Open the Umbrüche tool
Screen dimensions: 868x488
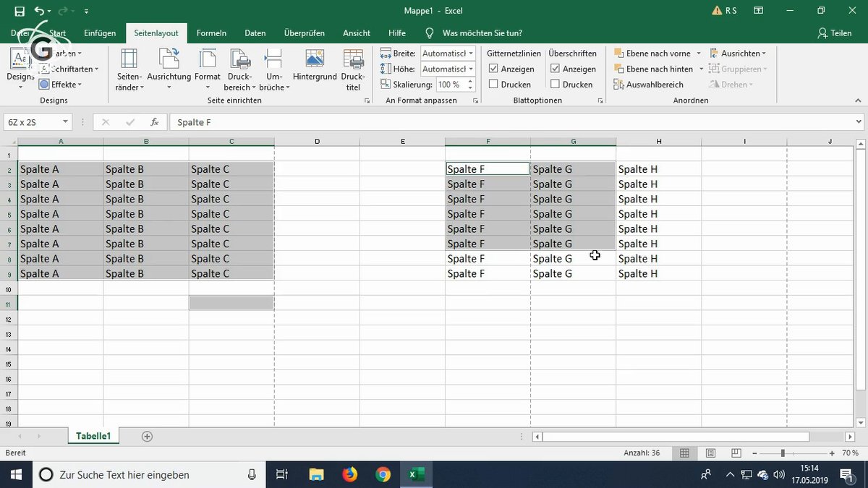[273, 69]
